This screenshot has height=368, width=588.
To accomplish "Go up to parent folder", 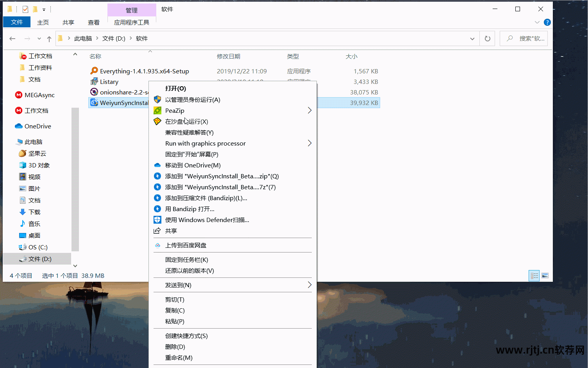I will click(x=48, y=38).
